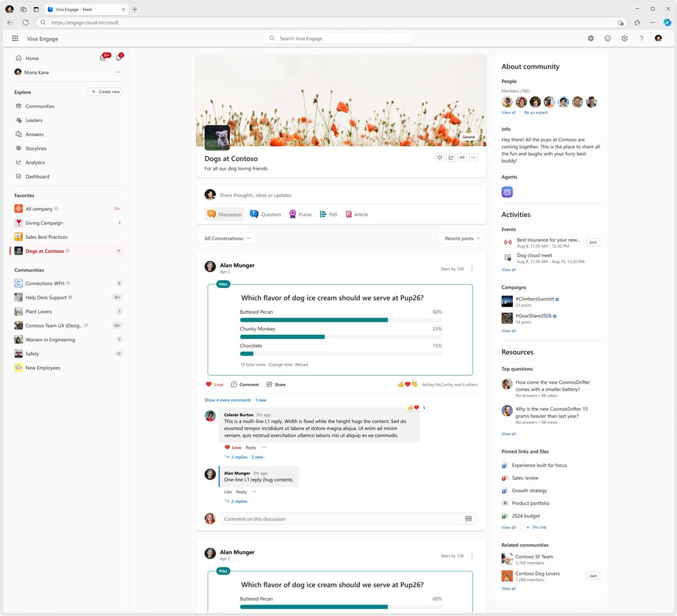Screen dimensions: 677x616
Task: Open more options on Celeste Burton's reply
Action: pyautogui.click(x=263, y=448)
